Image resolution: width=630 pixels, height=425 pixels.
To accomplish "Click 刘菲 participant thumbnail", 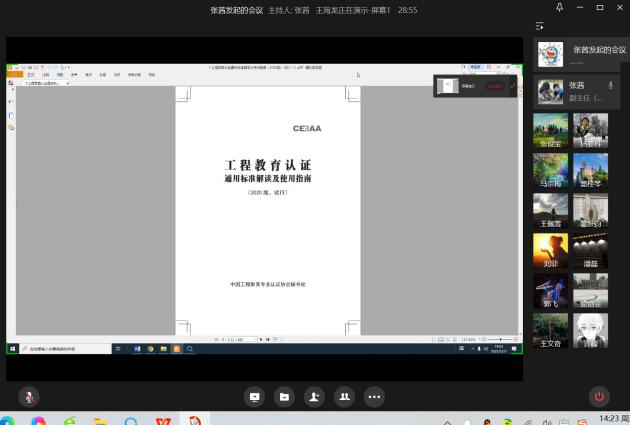I will 550,250.
